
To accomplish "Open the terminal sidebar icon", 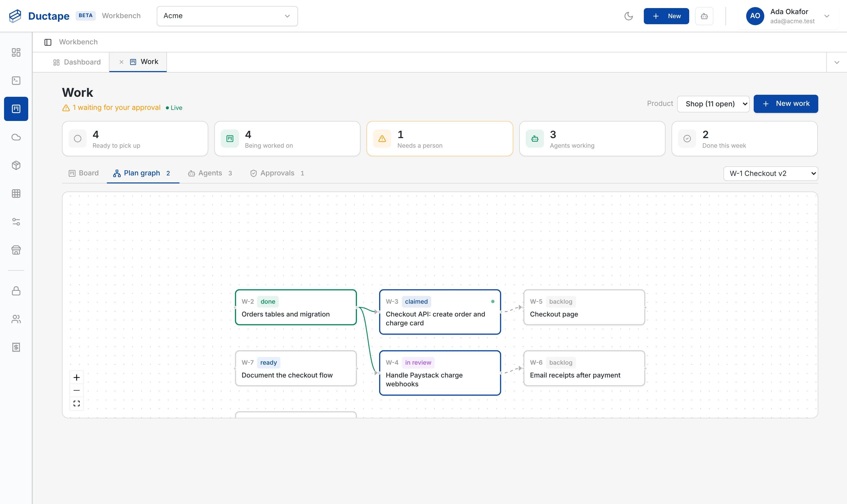I will coord(16,80).
